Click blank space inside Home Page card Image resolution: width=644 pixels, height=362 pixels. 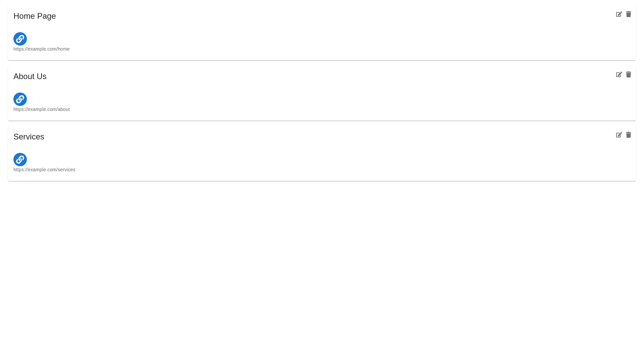point(322,37)
